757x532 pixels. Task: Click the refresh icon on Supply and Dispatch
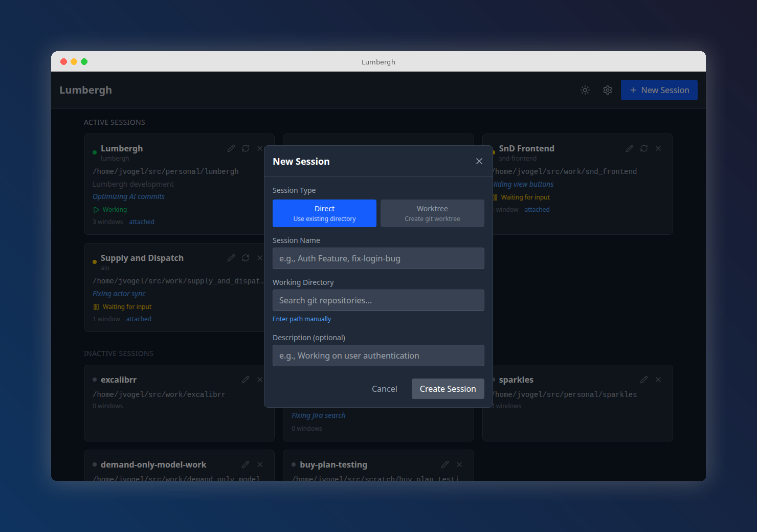click(x=245, y=258)
